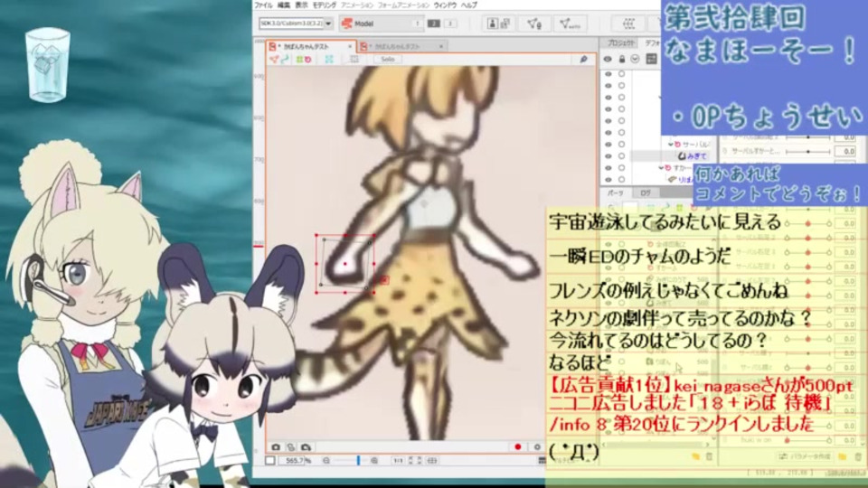Open canvas settings gear icon
This screenshot has width=868, height=488.
[x=537, y=447]
